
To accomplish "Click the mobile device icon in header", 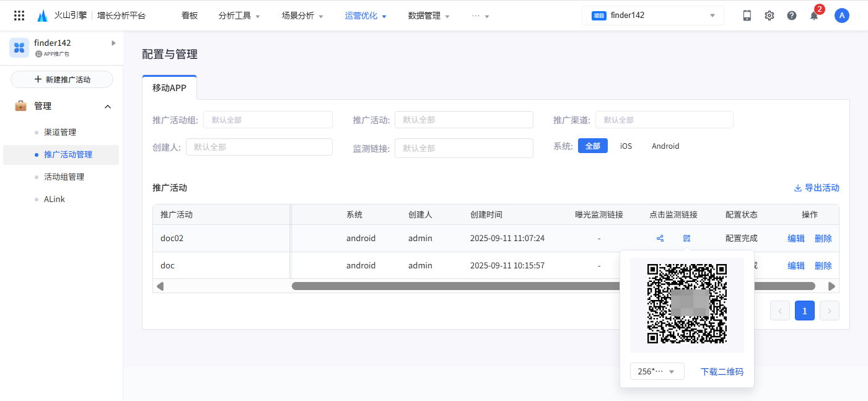I will coord(747,15).
